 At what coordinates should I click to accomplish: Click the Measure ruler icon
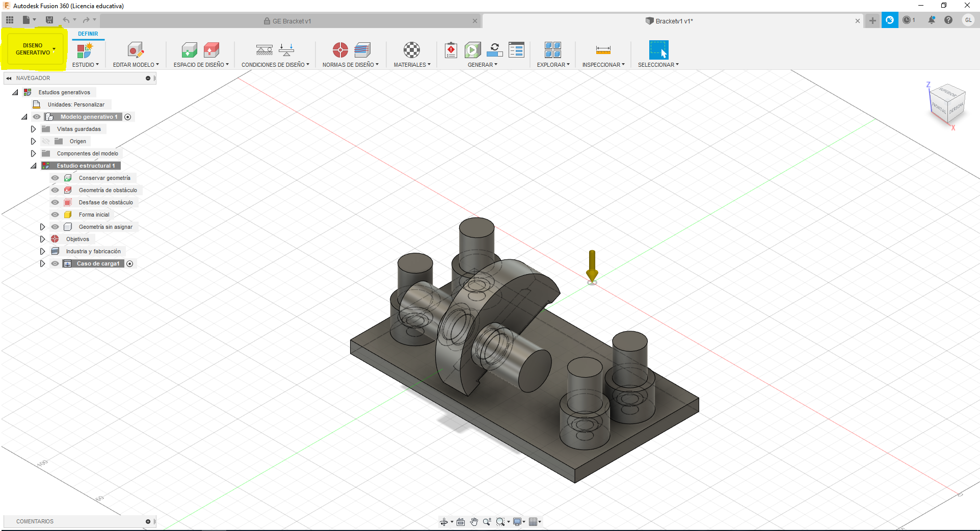[603, 50]
